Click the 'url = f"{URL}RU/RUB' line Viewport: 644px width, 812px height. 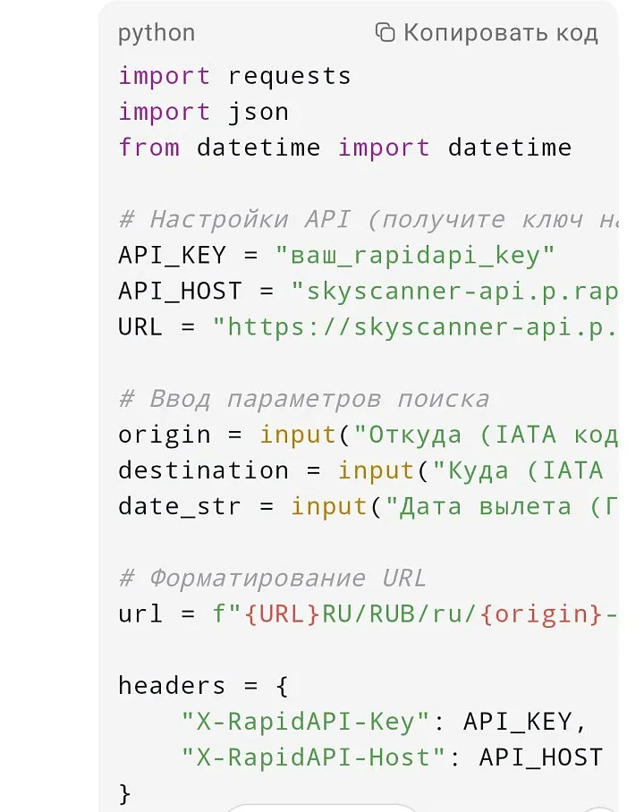(x=368, y=614)
